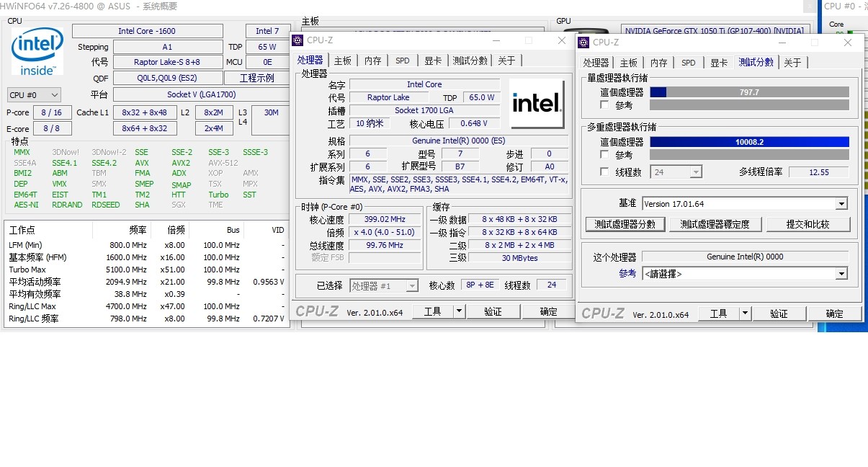Click the Raptor Lake-S 8+8 codename field
The image size is (868, 467).
tap(167, 62)
